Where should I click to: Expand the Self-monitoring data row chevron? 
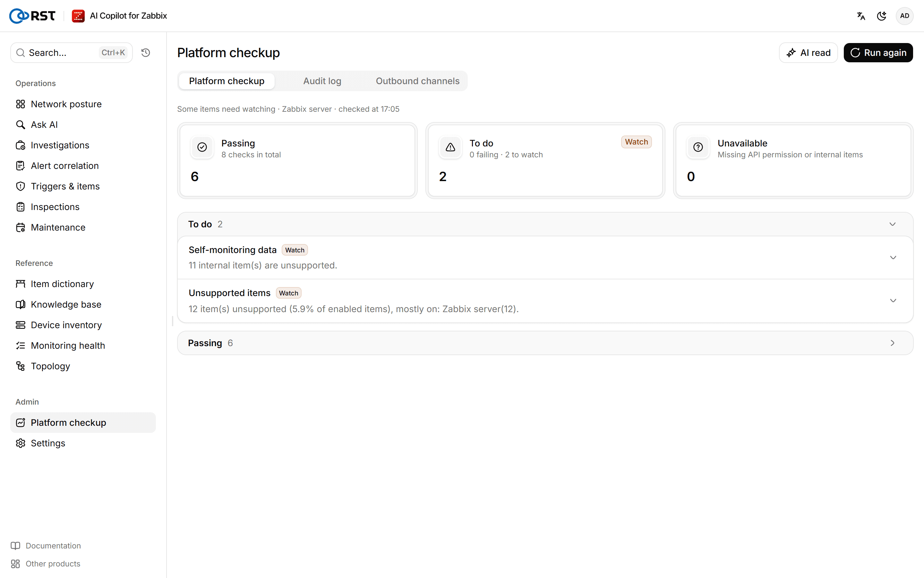click(893, 258)
